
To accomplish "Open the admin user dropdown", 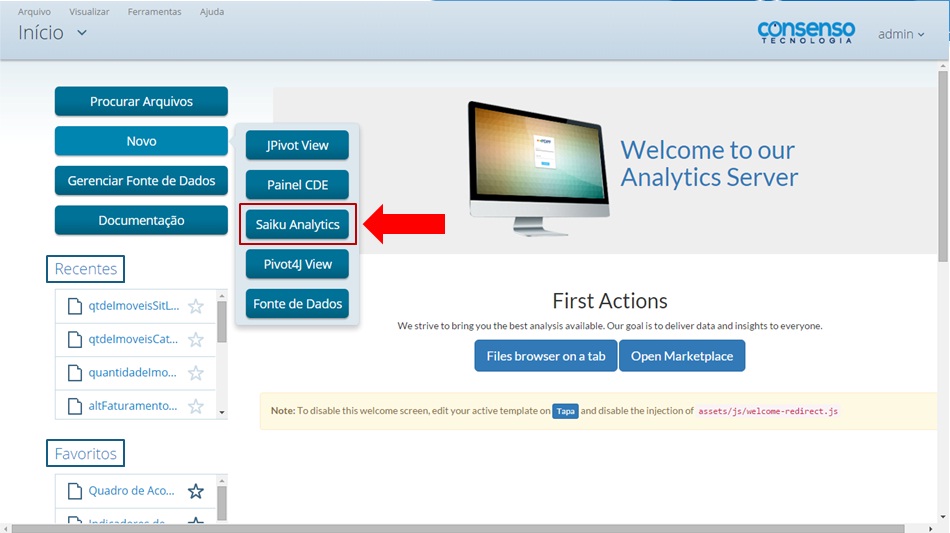I will click(901, 35).
